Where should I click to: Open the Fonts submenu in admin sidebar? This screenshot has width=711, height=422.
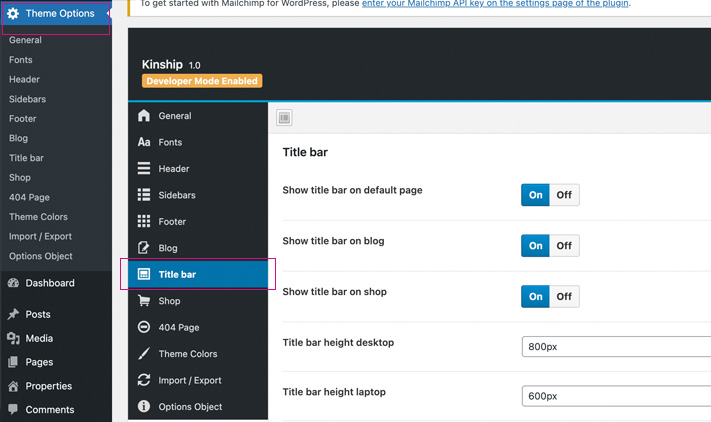[21, 60]
